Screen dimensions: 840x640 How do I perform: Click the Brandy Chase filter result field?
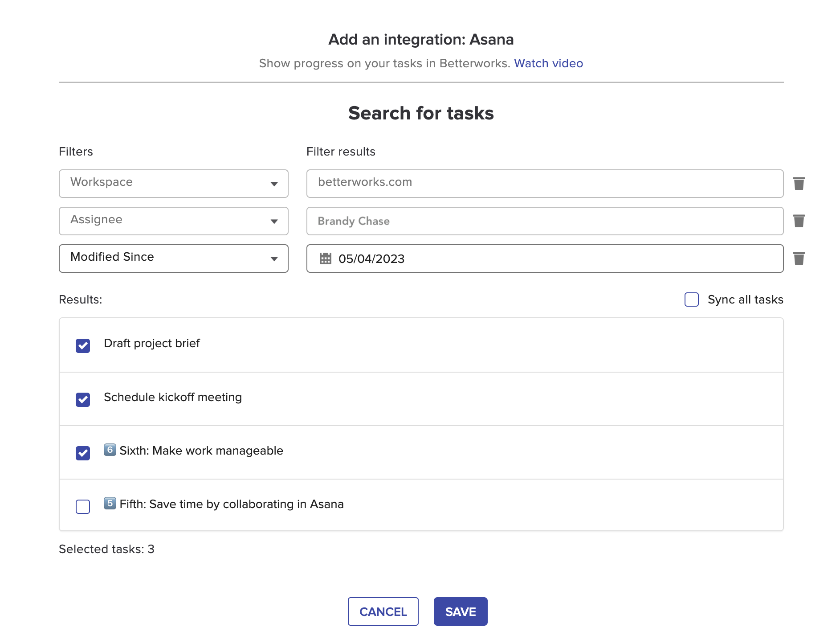(545, 221)
